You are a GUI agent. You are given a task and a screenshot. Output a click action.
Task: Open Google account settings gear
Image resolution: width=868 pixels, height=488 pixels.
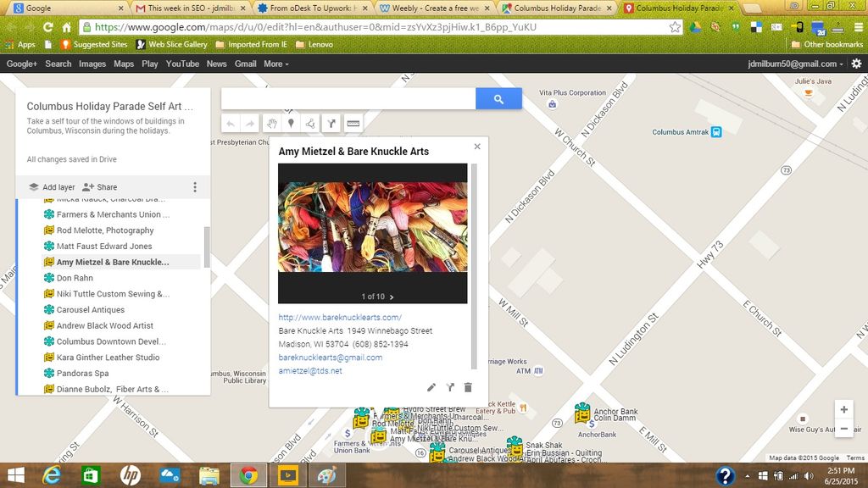tap(856, 64)
